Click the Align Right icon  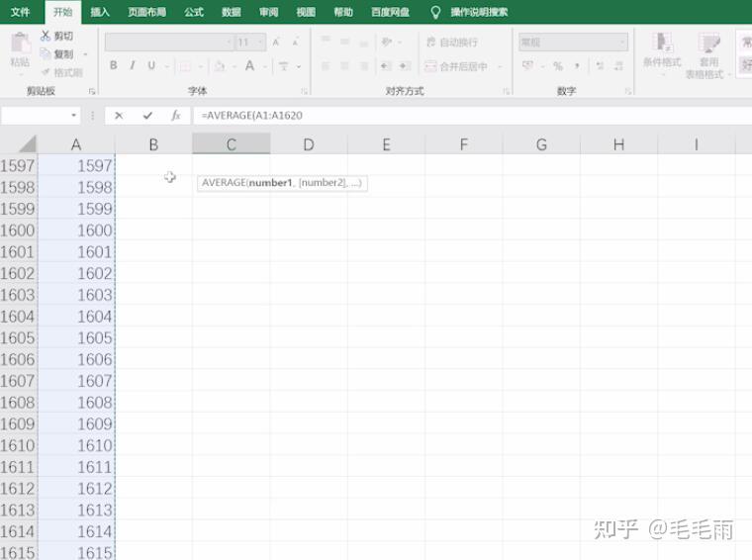pos(364,66)
